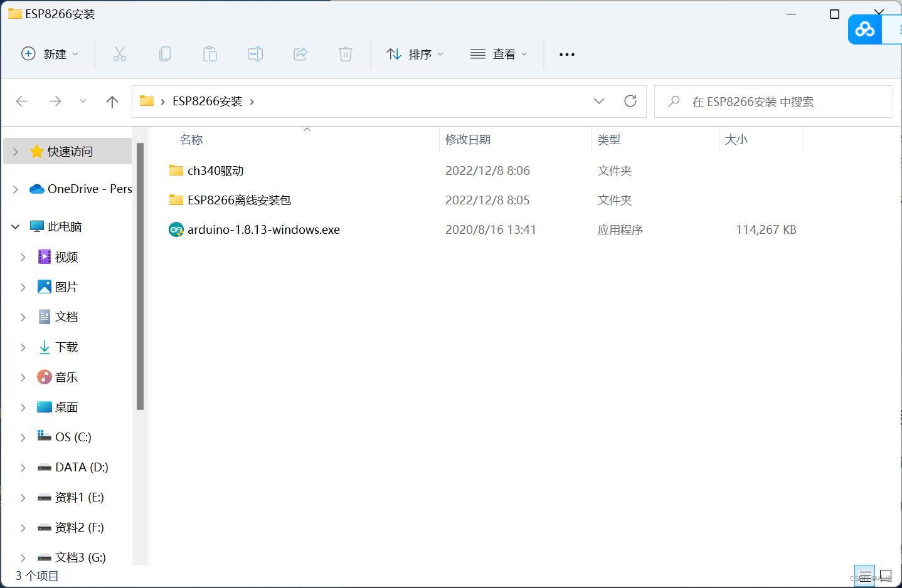The height and width of the screenshot is (588, 902).
Task: Switch to details view via status bar icon
Action: point(865,576)
